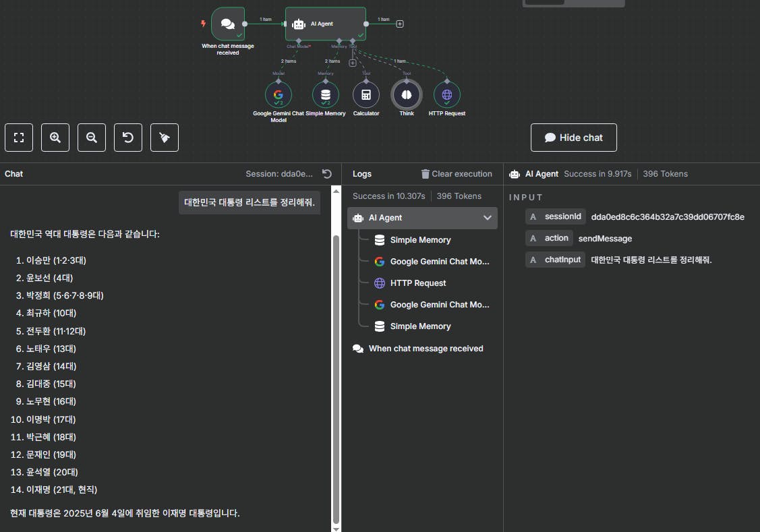Viewport: 760px width, 532px height.
Task: Open the AI Agent node on the canvas
Action: click(x=325, y=24)
